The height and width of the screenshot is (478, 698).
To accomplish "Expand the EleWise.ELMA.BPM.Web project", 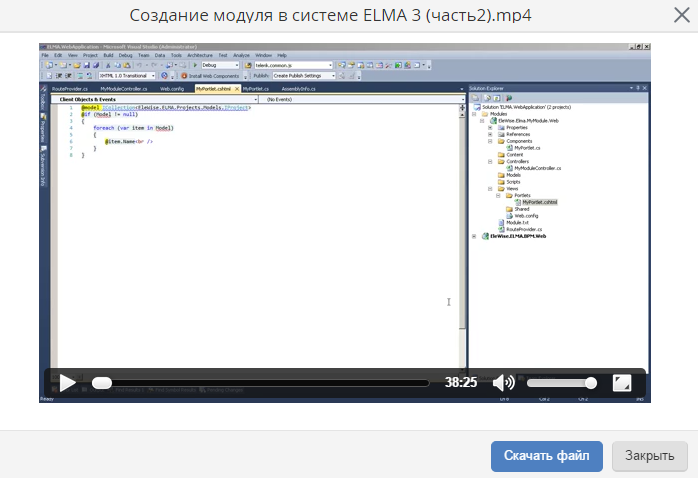I will tap(474, 236).
